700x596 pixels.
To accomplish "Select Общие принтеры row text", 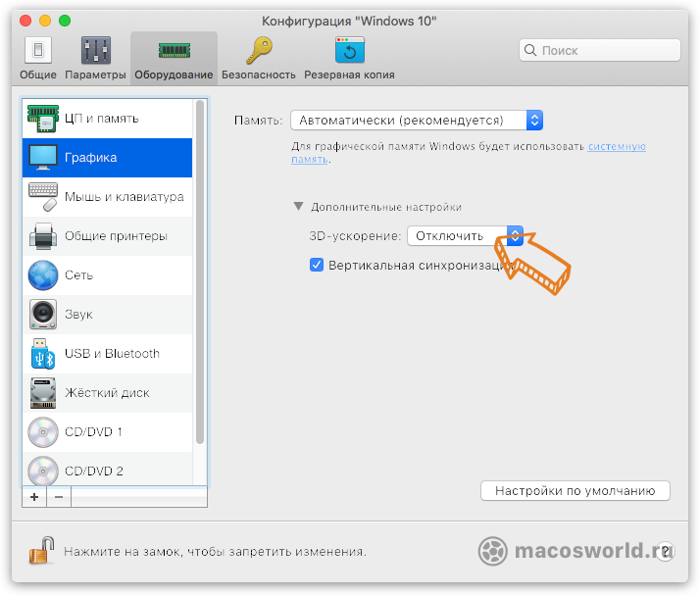I will 116,235.
